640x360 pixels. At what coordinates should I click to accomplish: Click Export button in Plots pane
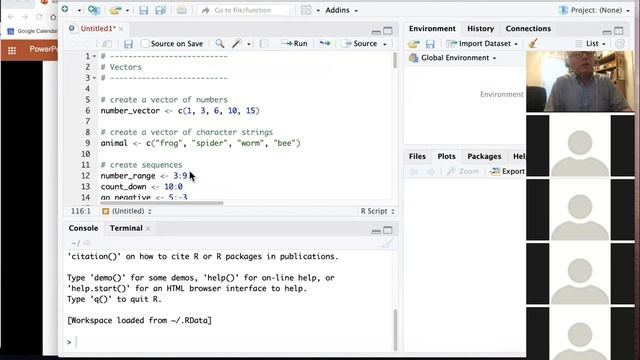(x=508, y=171)
